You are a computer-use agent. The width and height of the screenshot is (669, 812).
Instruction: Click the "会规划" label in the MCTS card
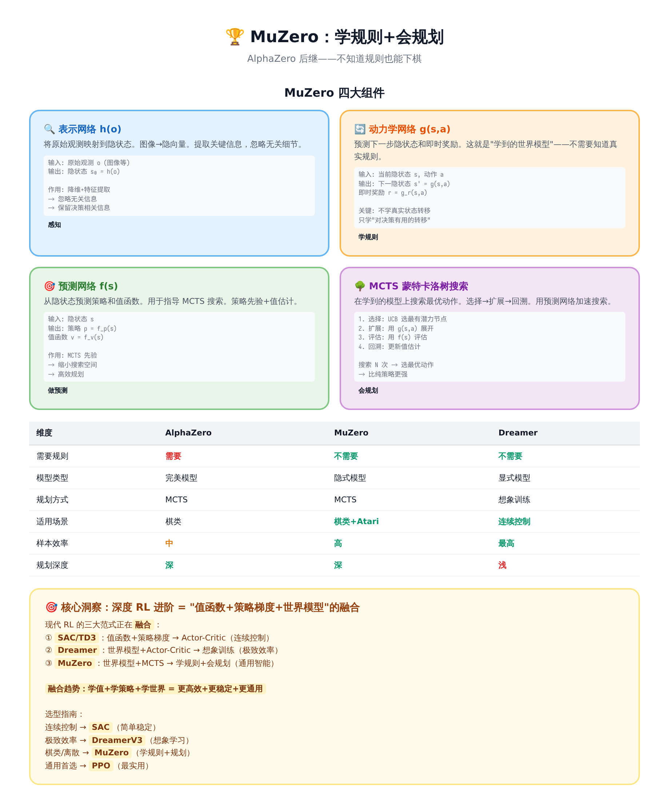[368, 391]
